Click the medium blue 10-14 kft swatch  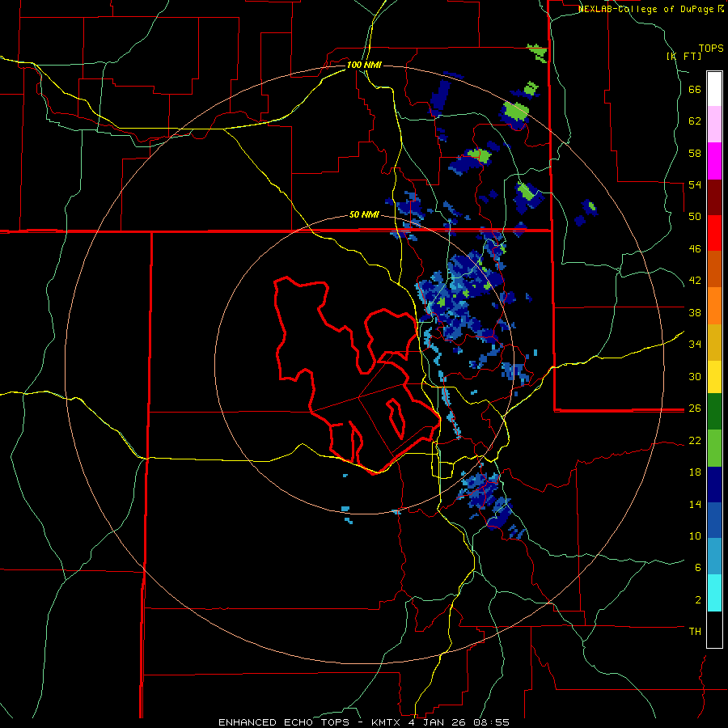714,520
